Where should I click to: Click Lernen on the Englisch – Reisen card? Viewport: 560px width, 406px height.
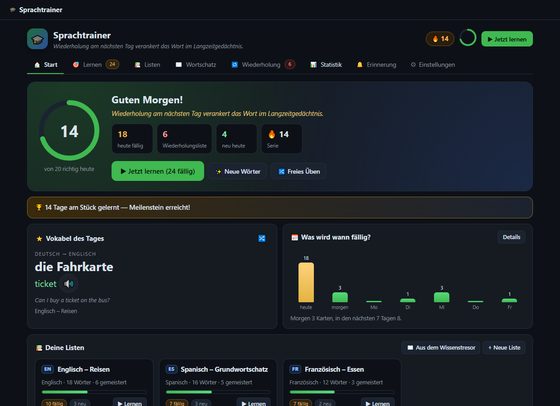click(129, 402)
